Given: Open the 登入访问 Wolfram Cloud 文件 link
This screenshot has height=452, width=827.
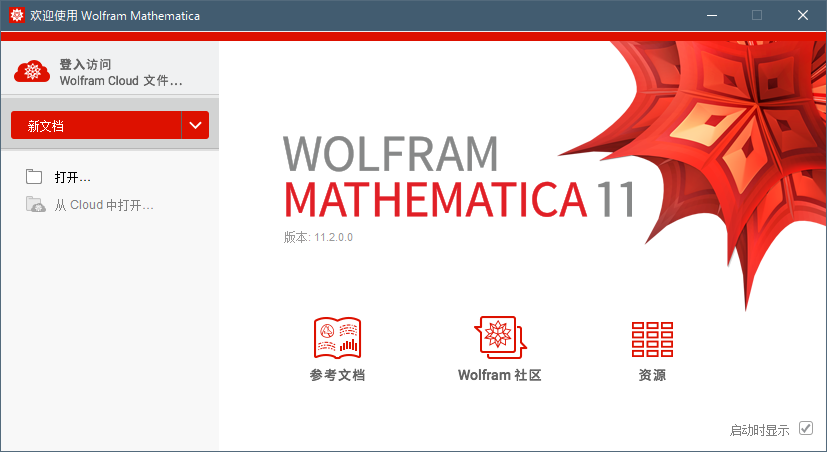Looking at the screenshot, I should [121, 73].
